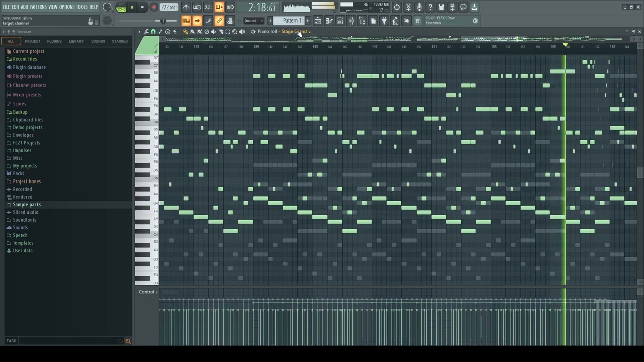644x362 pixels.
Task: Open the tempo tapper icon
Action: (395, 21)
